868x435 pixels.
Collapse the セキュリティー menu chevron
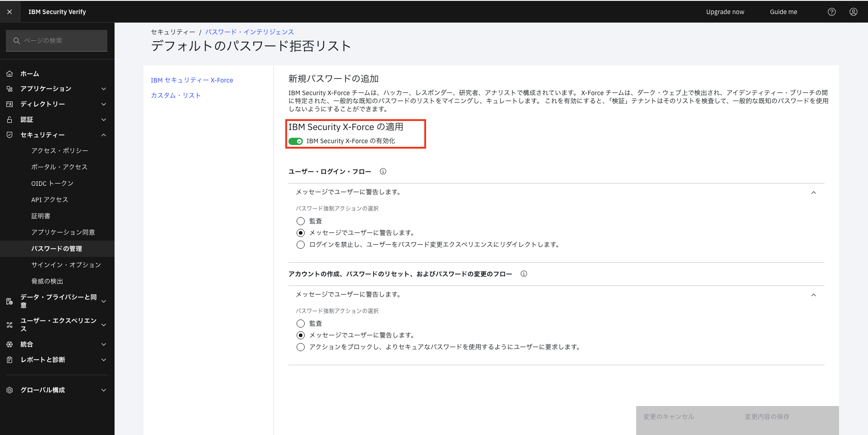pyautogui.click(x=104, y=135)
